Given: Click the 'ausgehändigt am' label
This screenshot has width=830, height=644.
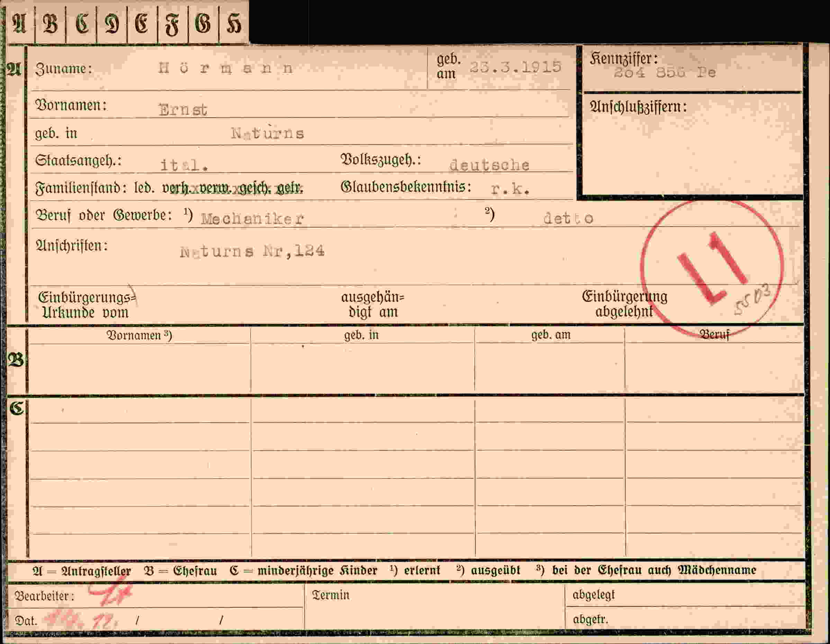Looking at the screenshot, I should [x=373, y=304].
